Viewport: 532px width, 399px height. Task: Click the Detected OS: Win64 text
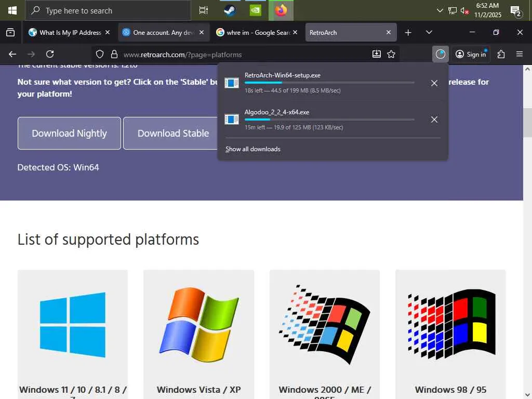[x=58, y=168]
